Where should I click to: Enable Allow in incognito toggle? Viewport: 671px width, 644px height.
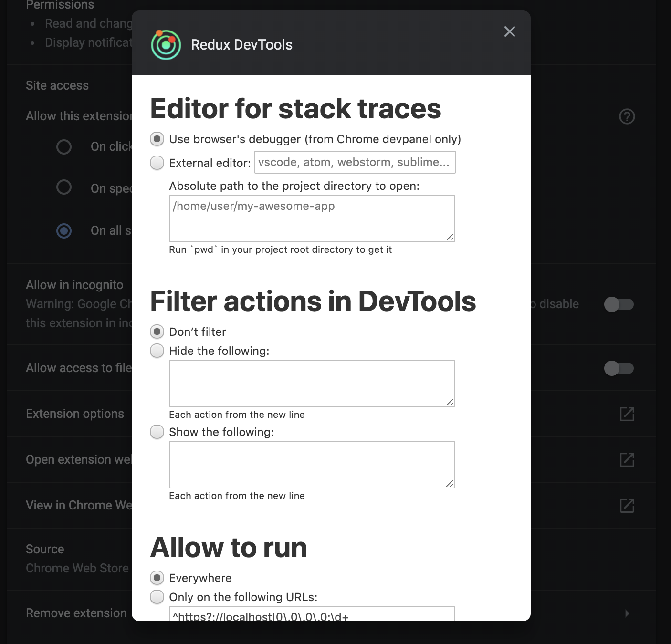click(619, 304)
